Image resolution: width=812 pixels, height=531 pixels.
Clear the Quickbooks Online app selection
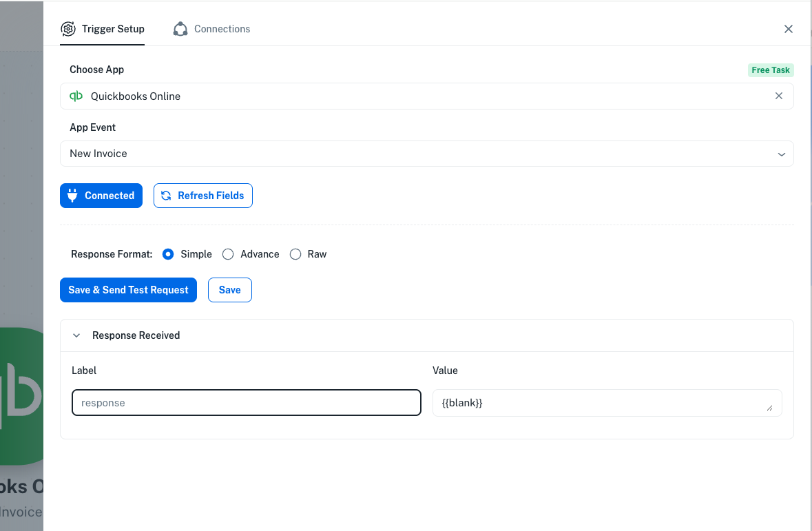tap(779, 96)
